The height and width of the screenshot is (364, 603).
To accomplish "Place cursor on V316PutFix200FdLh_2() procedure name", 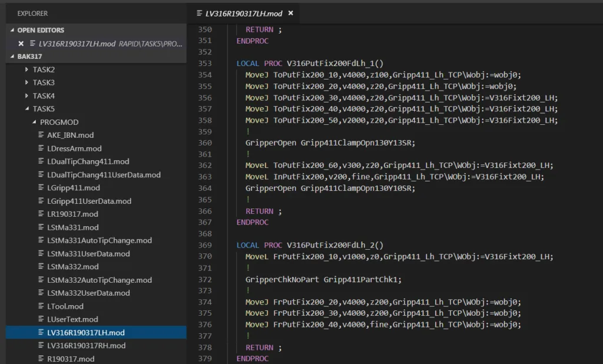I will [335, 245].
